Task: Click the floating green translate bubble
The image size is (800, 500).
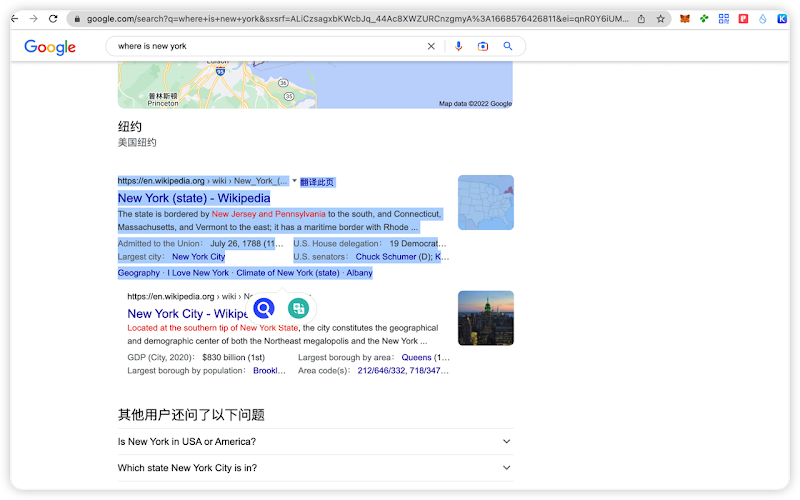Action: coord(298,308)
